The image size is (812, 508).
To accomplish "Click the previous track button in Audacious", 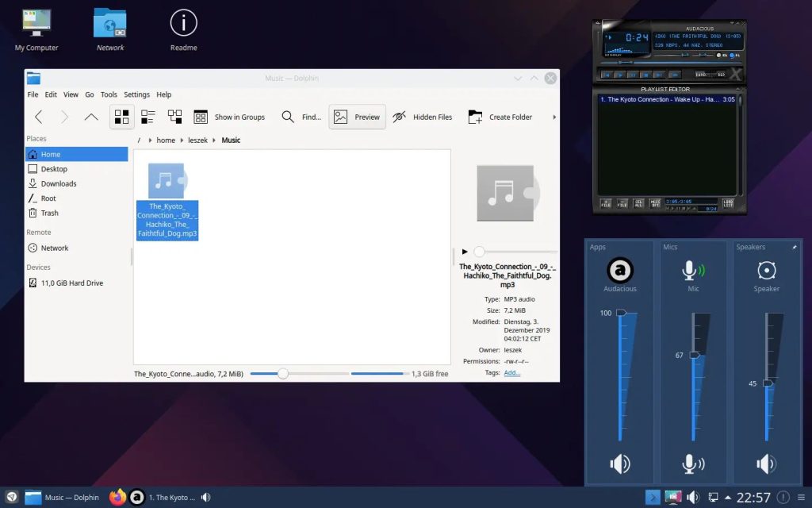I will (607, 74).
